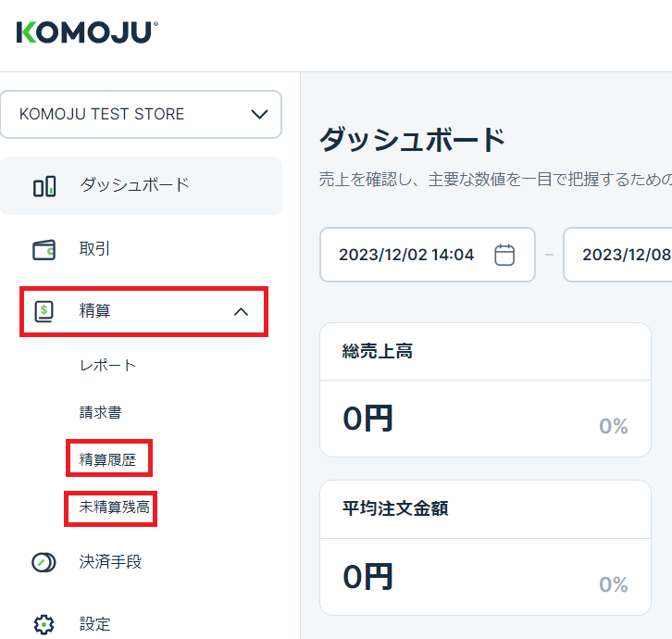Click the 決済手段 payment methods icon
672x639 pixels.
[44, 562]
